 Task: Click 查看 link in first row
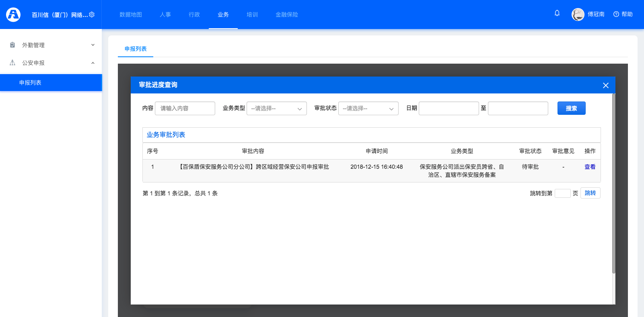(x=590, y=167)
